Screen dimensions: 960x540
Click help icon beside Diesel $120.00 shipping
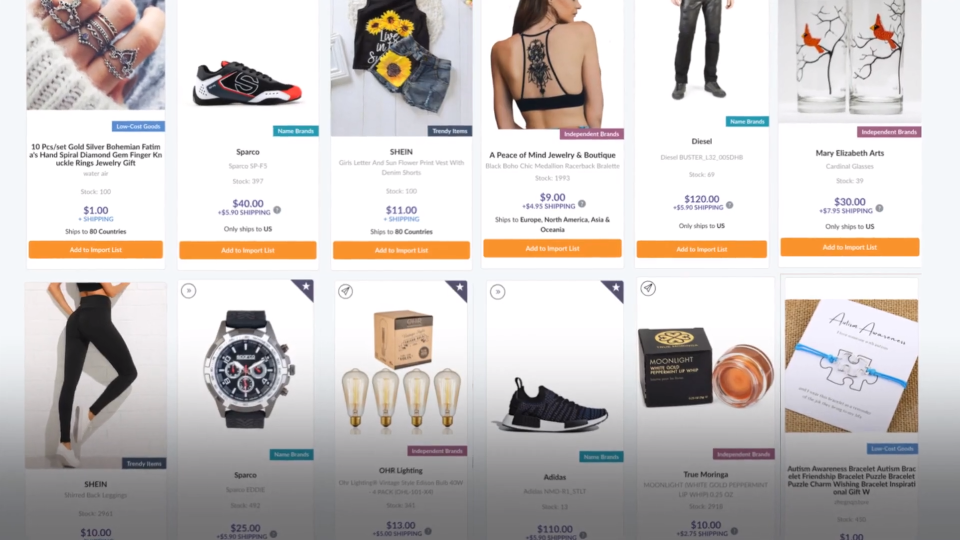pos(729,205)
